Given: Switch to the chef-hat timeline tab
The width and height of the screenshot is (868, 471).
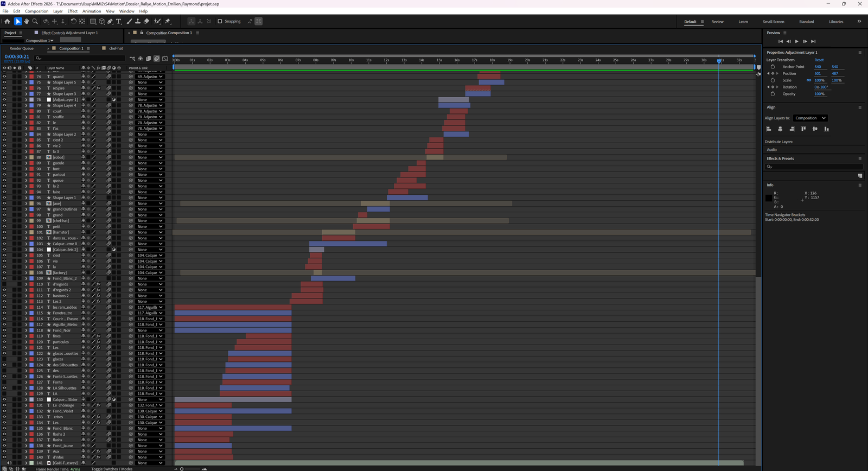Looking at the screenshot, I should coord(116,48).
